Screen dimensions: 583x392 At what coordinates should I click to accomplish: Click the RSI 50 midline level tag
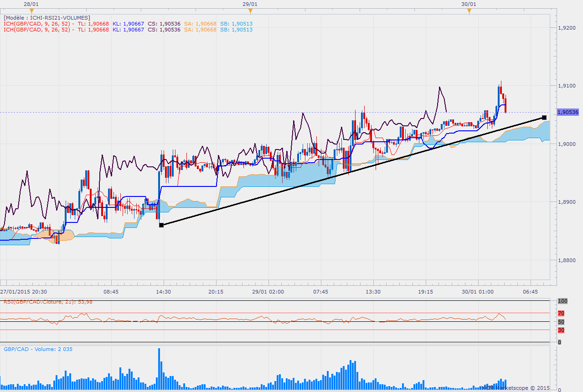561,322
